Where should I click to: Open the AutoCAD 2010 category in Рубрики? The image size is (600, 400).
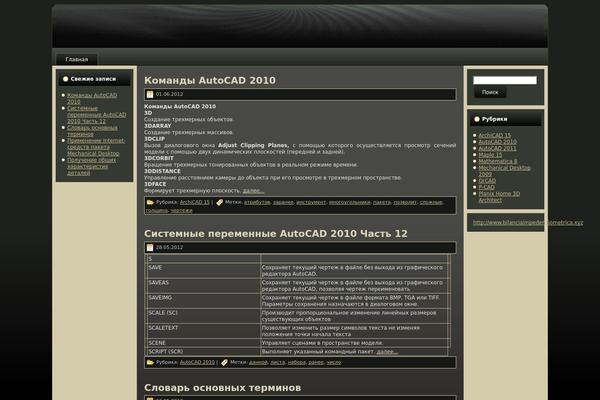coord(497,142)
